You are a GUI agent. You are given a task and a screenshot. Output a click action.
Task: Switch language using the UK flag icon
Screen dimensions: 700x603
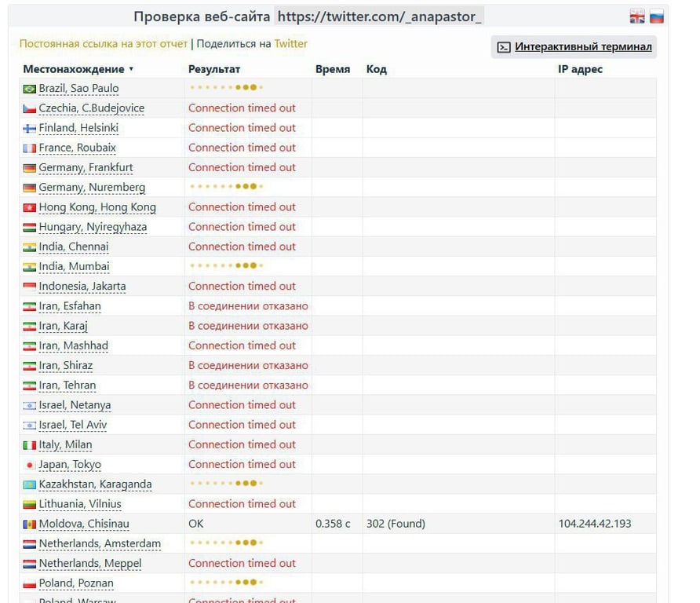click(637, 17)
